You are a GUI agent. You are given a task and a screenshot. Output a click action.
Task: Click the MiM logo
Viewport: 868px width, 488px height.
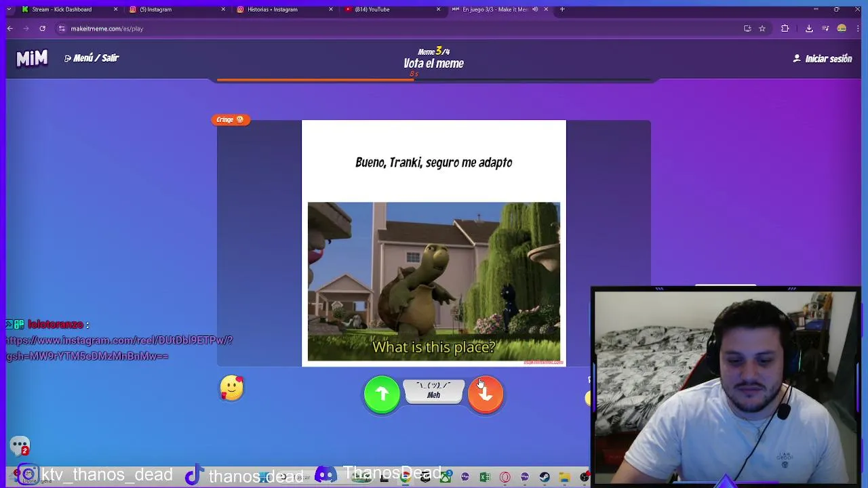click(32, 58)
